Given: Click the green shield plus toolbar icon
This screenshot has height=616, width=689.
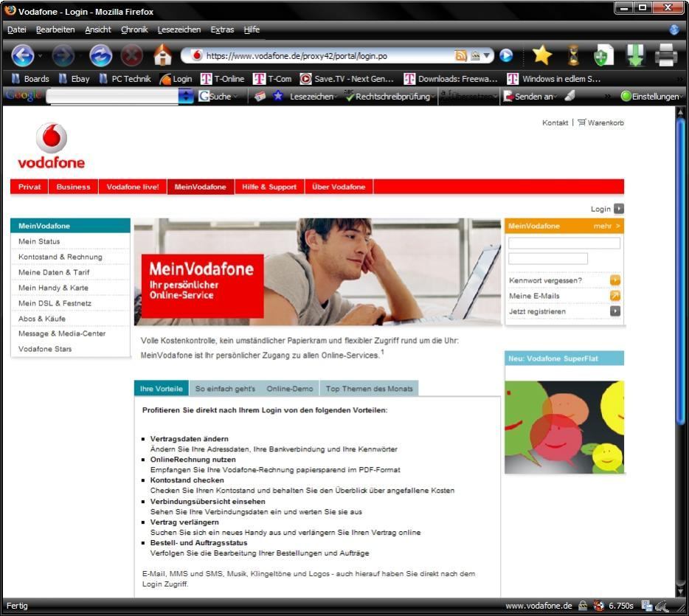Looking at the screenshot, I should point(603,55).
